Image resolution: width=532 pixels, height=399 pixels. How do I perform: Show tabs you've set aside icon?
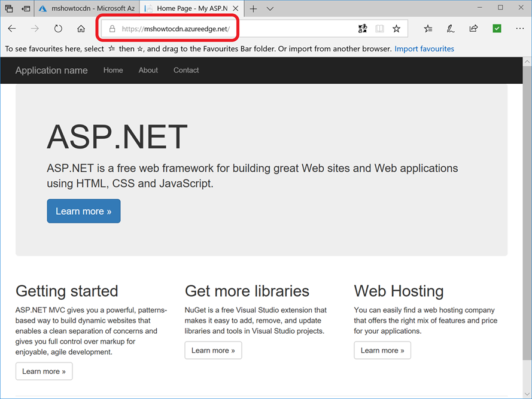tap(9, 8)
